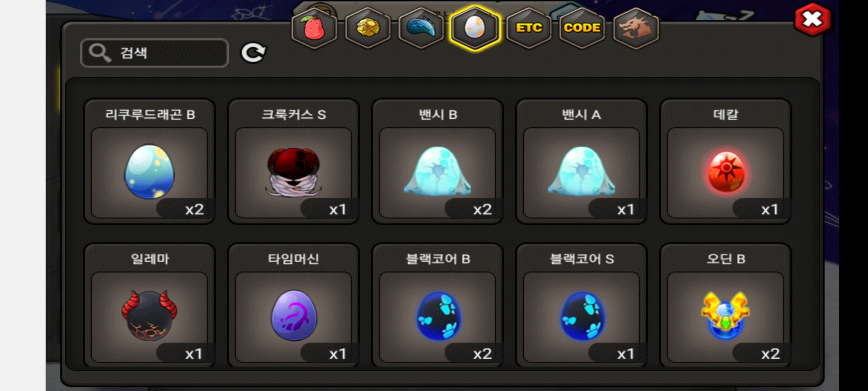Pick the 블랙코어 S egg
This screenshot has width=868, height=391.
[x=582, y=306]
